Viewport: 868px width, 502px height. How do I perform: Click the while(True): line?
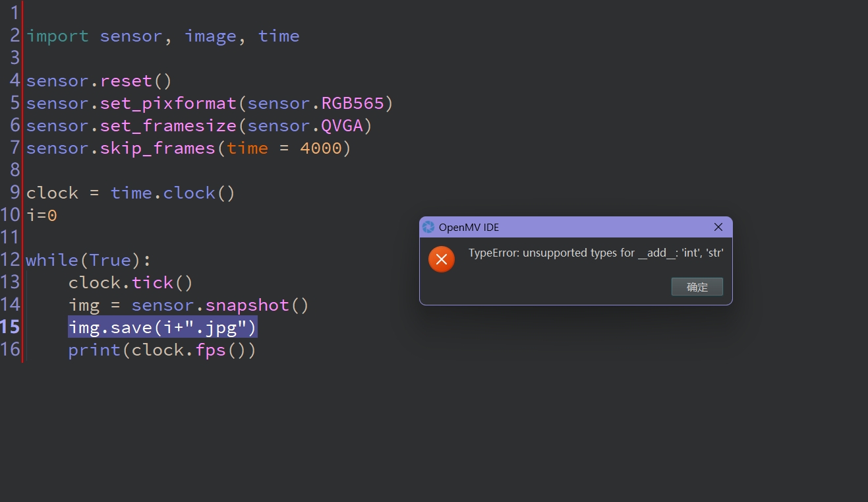pos(88,261)
